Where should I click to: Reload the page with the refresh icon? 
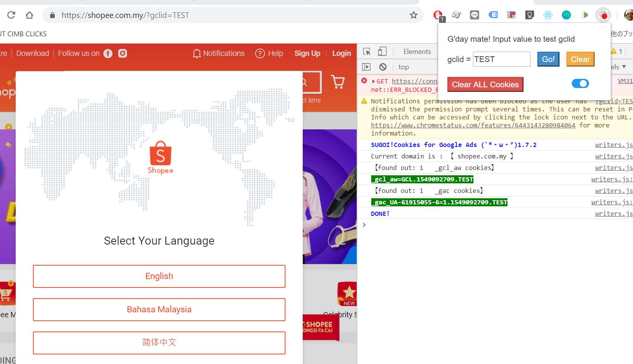click(11, 15)
